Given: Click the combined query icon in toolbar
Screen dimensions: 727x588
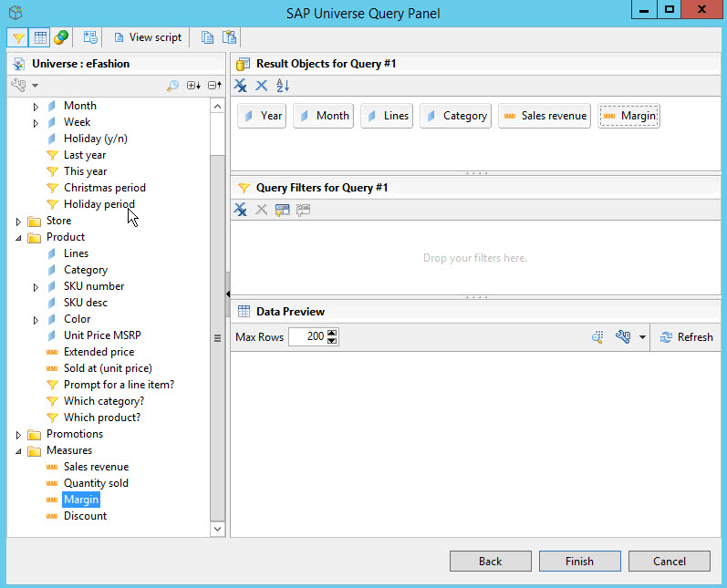Looking at the screenshot, I should [61, 37].
